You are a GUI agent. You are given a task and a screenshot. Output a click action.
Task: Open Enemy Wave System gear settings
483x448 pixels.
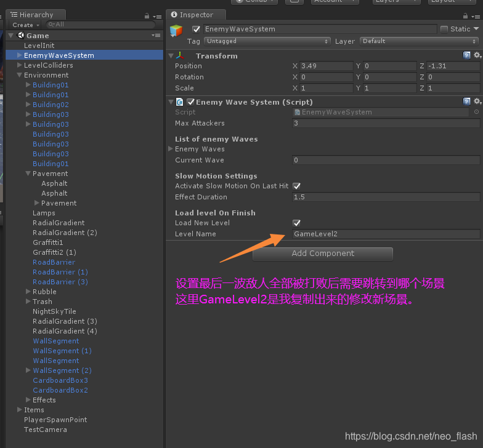[x=477, y=101]
